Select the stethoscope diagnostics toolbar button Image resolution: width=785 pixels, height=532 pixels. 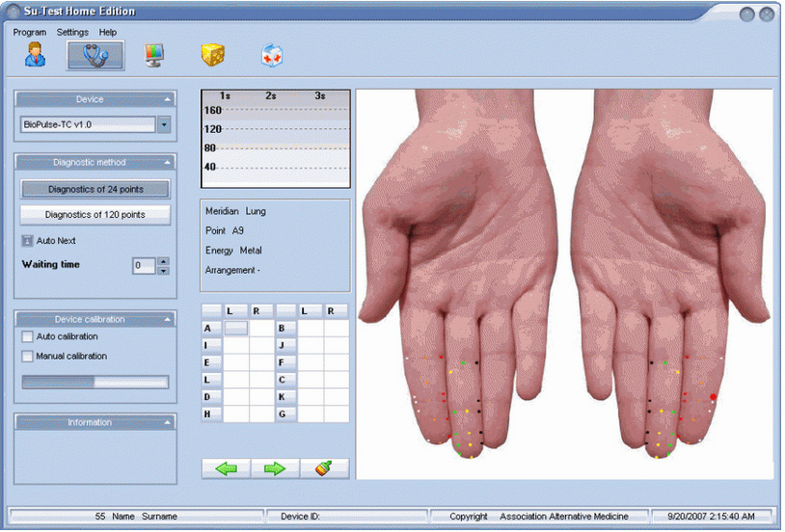click(95, 56)
